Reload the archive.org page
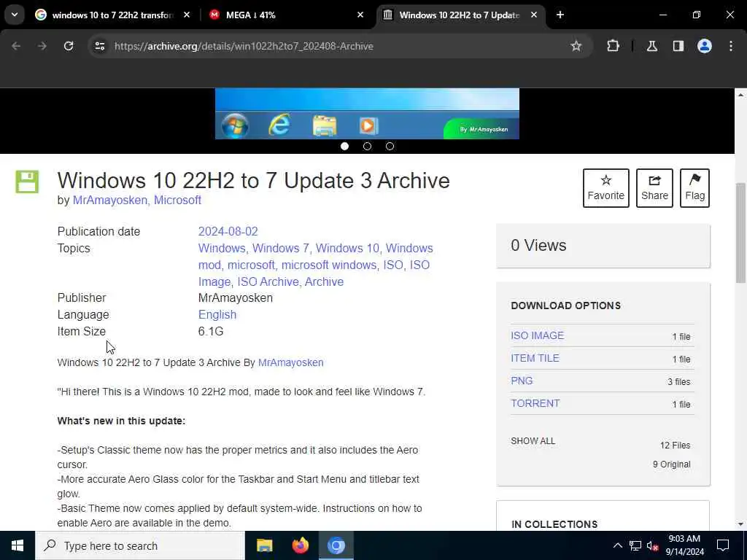The image size is (747, 560). 69,46
